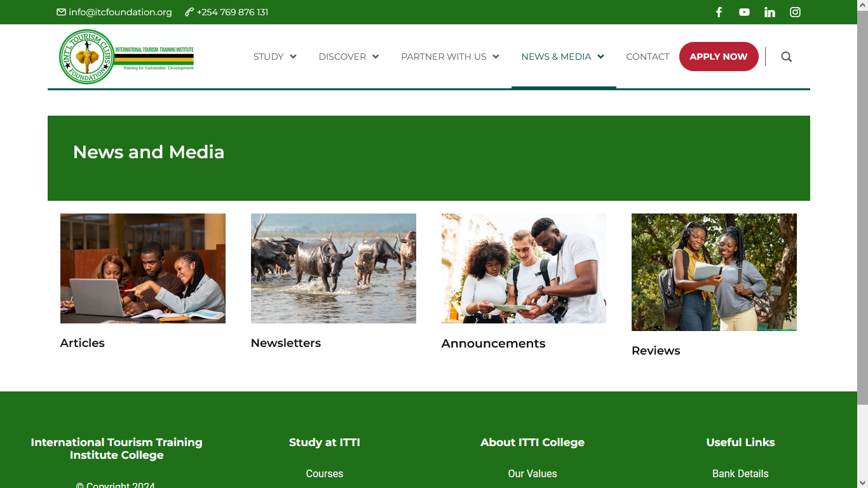Viewport: 868px width, 488px height.
Task: Visit the LinkedIn profile icon
Action: click(770, 12)
